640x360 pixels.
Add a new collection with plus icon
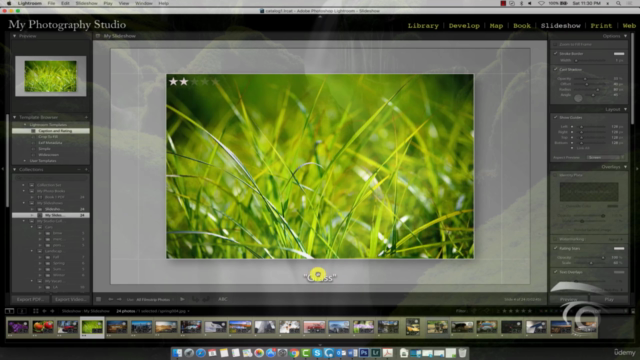[86, 169]
